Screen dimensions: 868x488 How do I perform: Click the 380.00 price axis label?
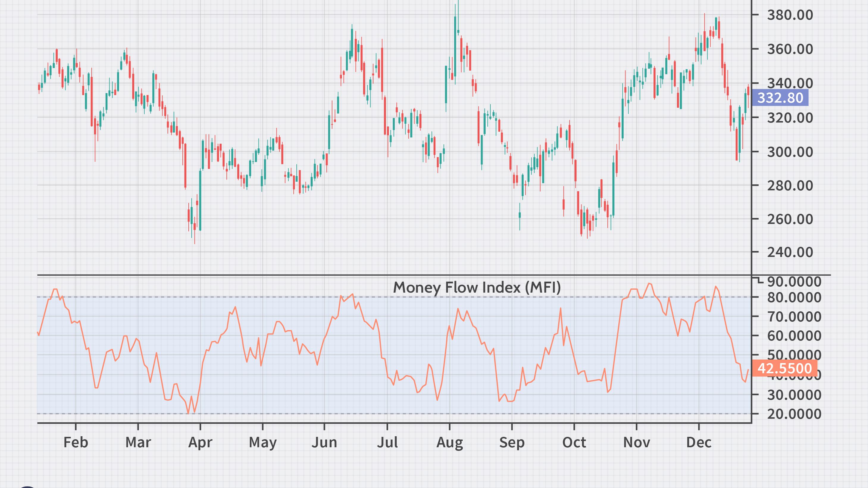pyautogui.click(x=790, y=15)
